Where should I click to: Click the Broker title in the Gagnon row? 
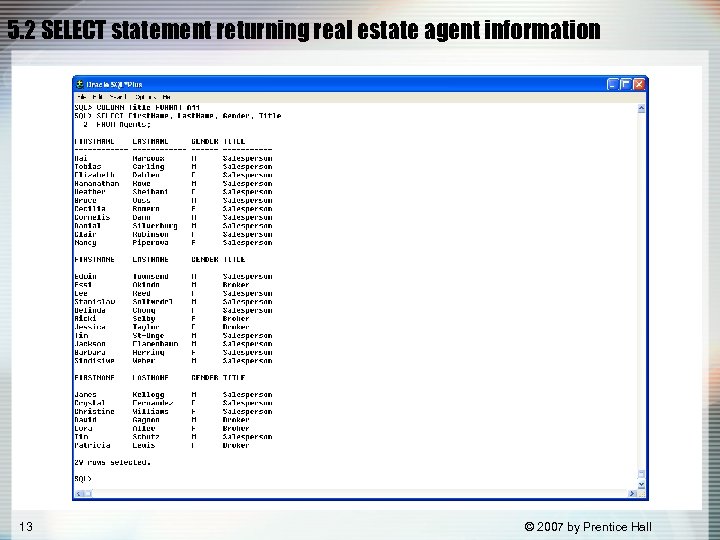point(236,420)
